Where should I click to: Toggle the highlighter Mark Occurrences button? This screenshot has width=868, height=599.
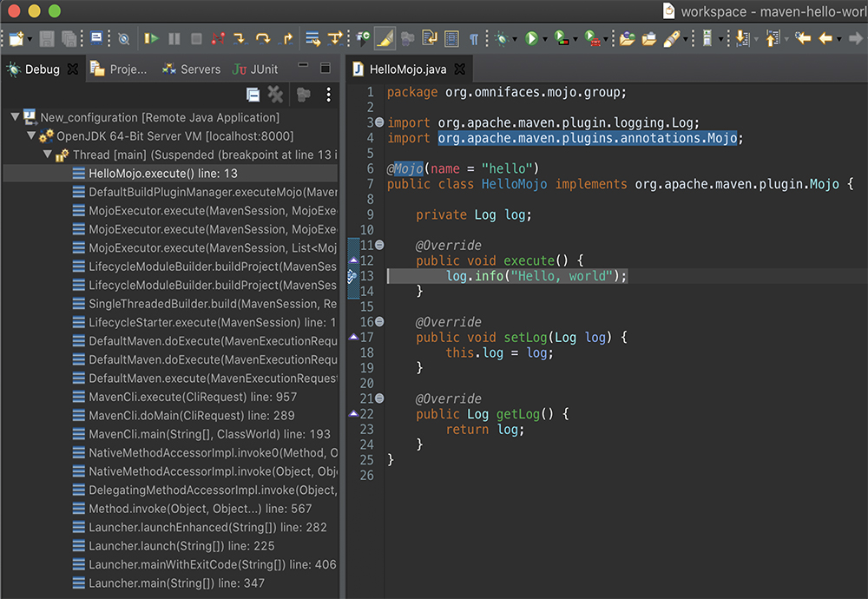tap(385, 38)
